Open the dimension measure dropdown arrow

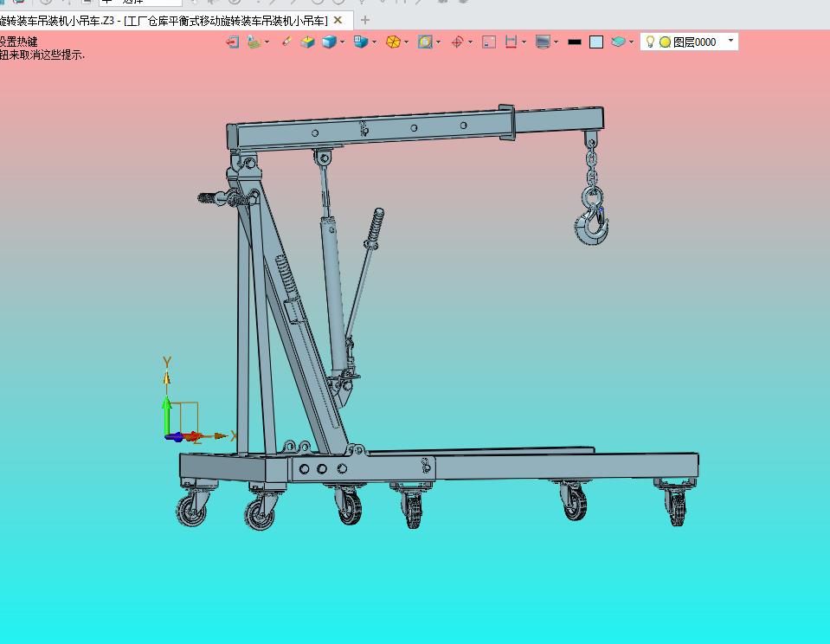524,42
